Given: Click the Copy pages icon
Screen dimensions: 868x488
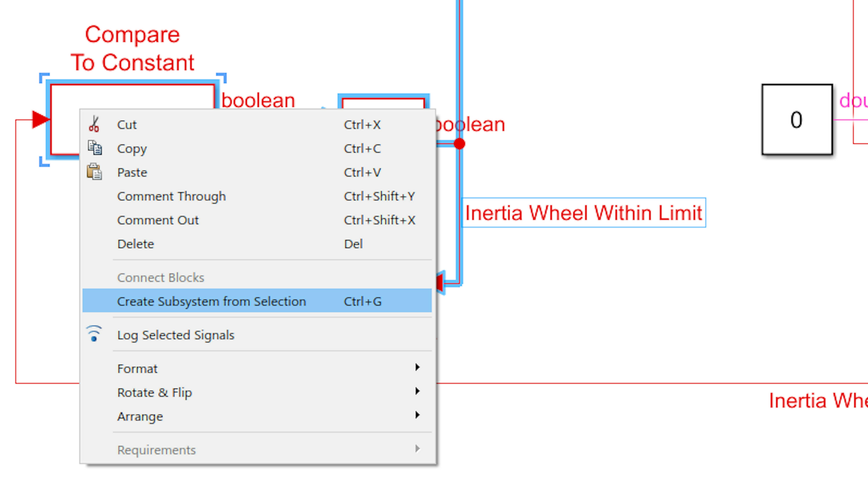Looking at the screenshot, I should coord(95,148).
